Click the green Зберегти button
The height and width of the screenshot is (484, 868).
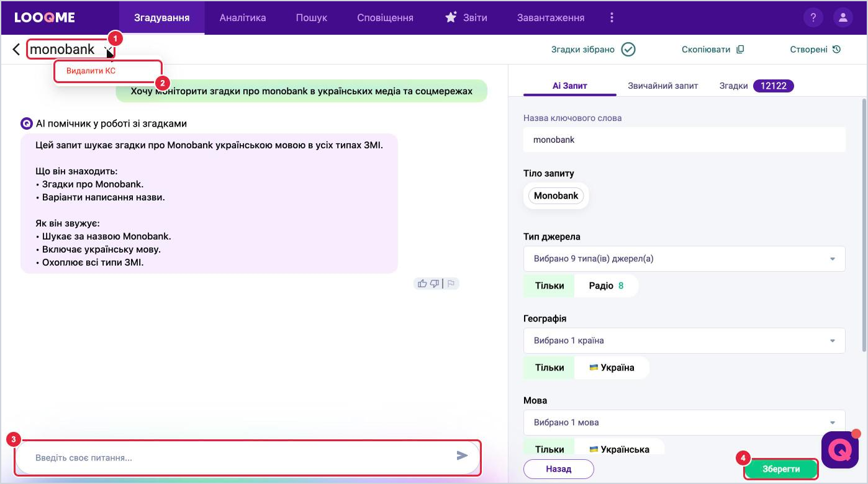tap(781, 469)
